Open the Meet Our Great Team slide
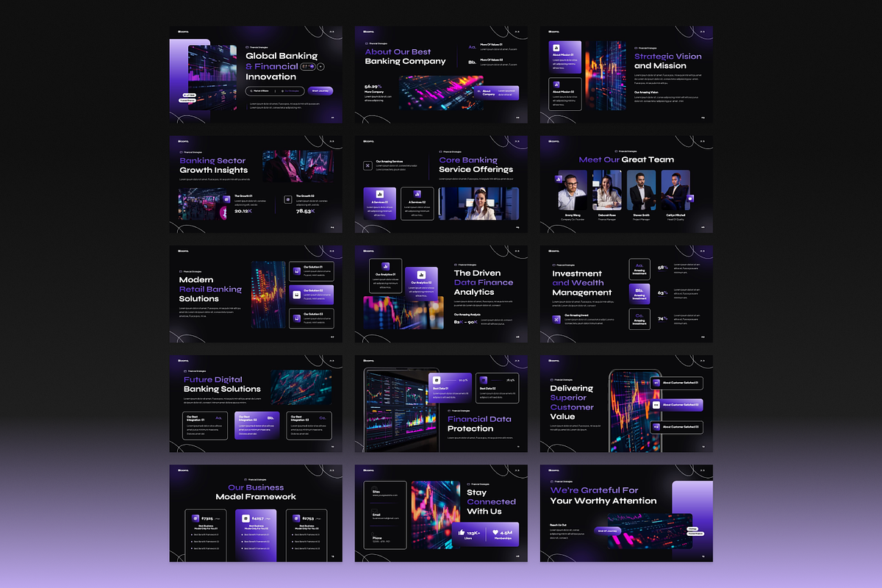Screen dimensions: 882x588 click(626, 184)
